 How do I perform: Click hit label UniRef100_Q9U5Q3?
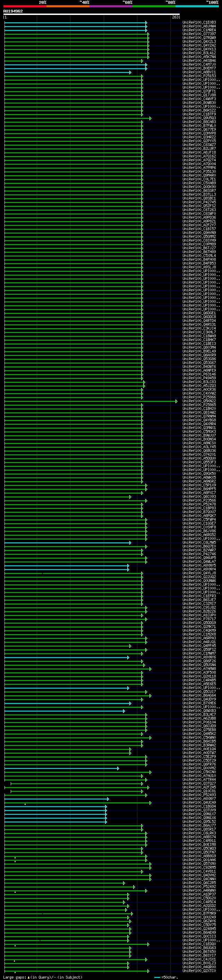tap(199, 118)
